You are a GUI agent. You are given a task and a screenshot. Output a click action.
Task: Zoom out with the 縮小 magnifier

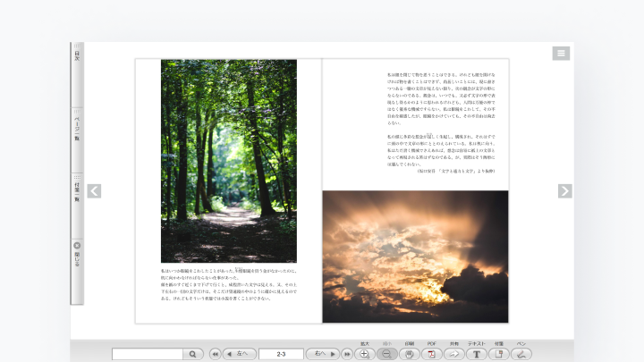coord(387,354)
